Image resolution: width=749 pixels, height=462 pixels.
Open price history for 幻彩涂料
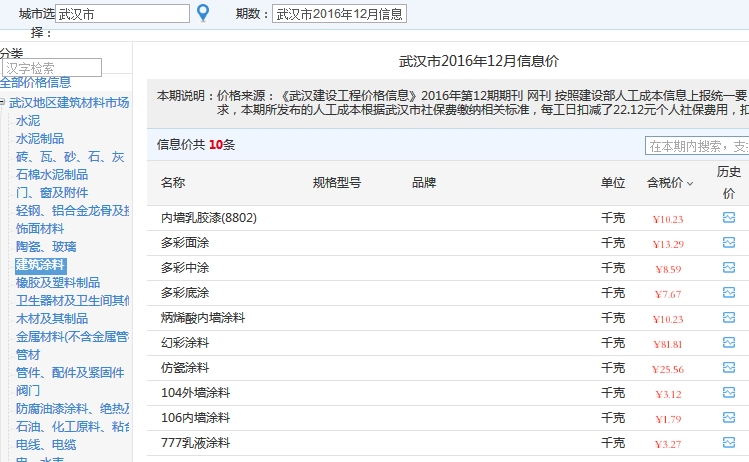tap(728, 343)
